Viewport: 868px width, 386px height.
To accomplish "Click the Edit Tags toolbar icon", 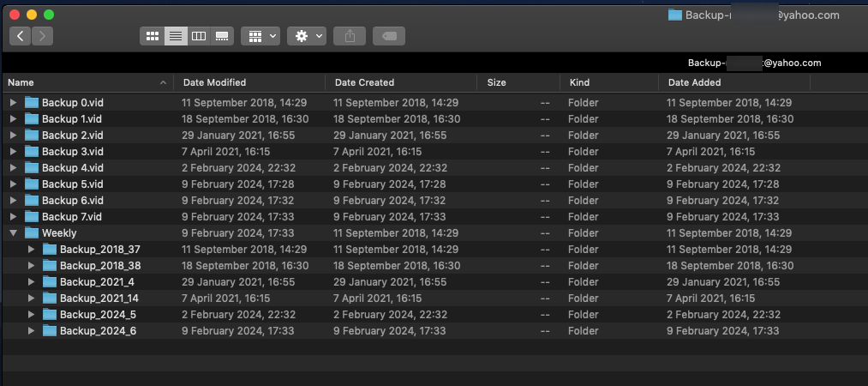I will pos(388,36).
